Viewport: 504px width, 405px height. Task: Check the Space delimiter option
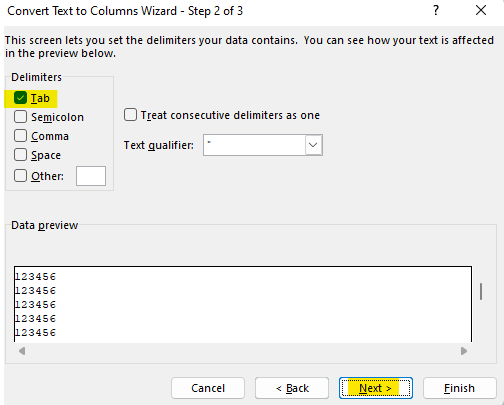click(x=20, y=155)
